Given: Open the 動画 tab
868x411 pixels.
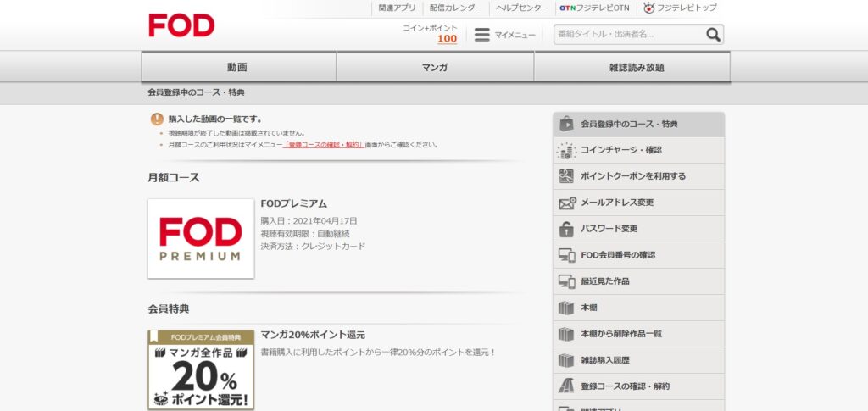Looking at the screenshot, I should coord(238,67).
